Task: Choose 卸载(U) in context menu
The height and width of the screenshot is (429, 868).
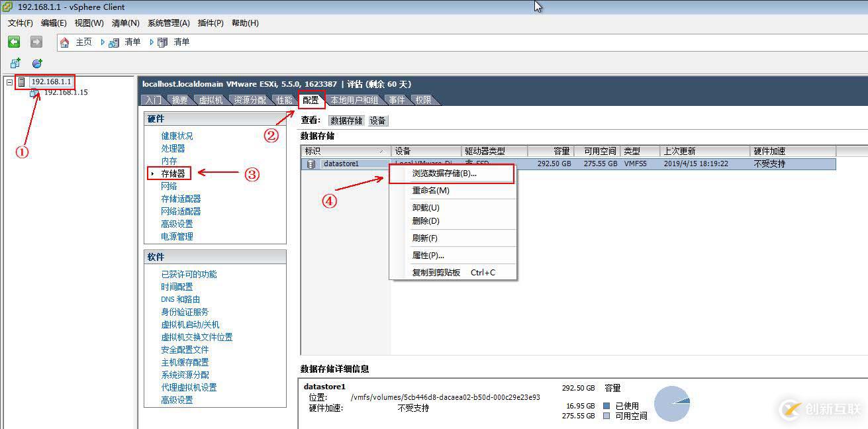Action: pos(452,208)
